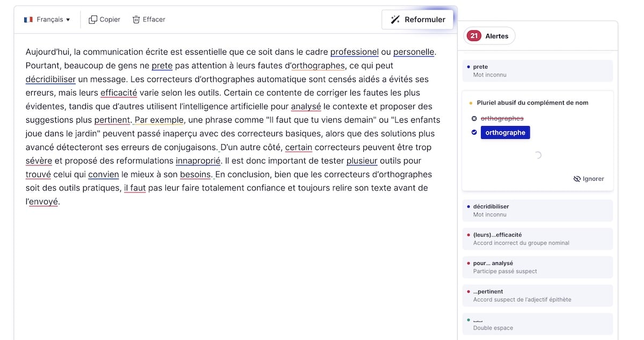Click underlined 'efficacité' in the editor
Screen dimensions: 644x340
click(x=119, y=93)
